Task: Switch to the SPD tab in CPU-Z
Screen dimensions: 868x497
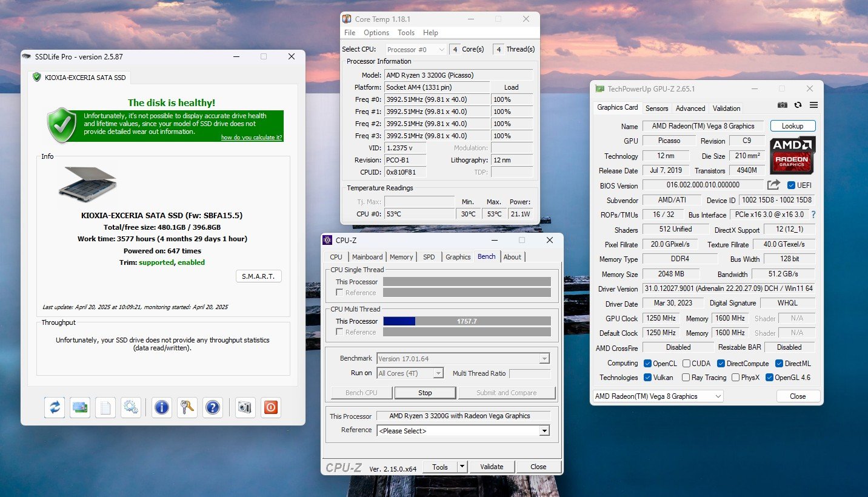Action: (x=429, y=257)
